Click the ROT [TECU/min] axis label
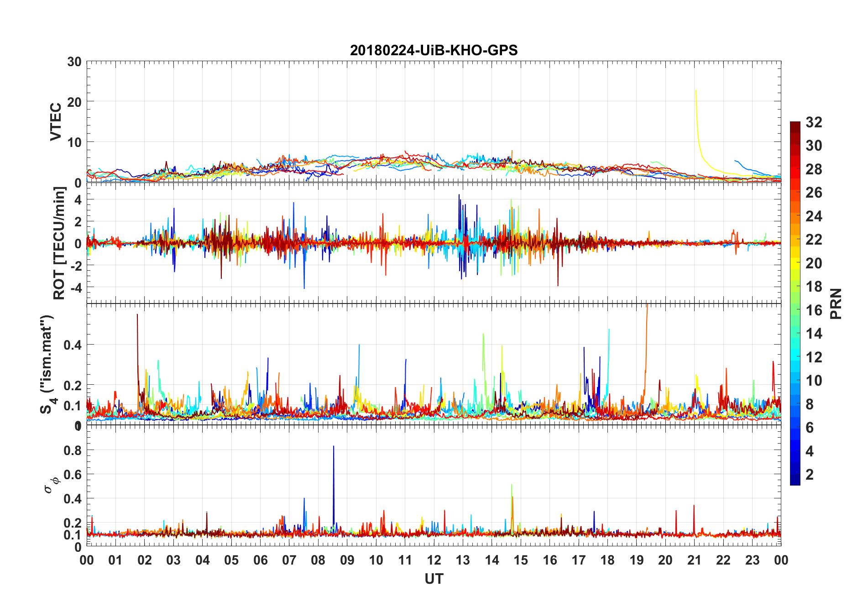Image resolution: width=868 pixels, height=607 pixels. (x=59, y=243)
